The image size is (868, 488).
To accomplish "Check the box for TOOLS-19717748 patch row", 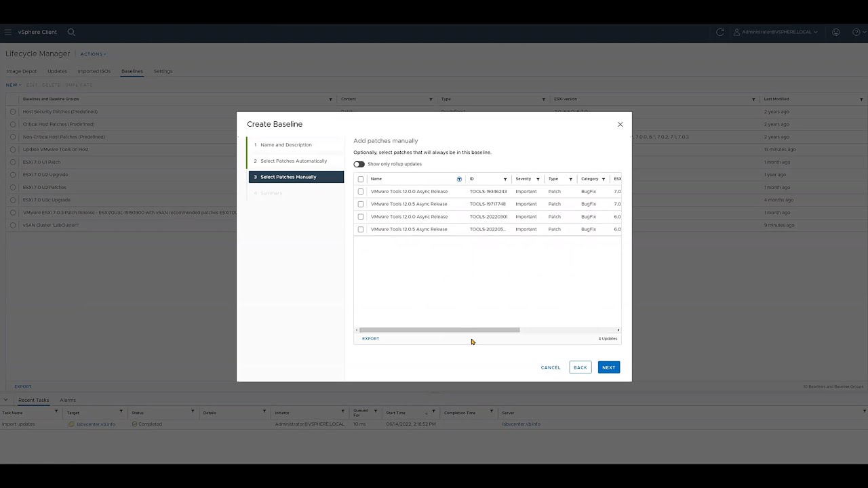I will point(361,204).
